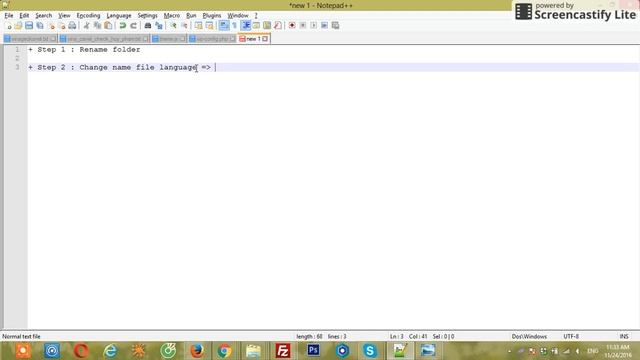
Task: Click line 1 text 'Step 1 : Rename folder'
Action: [89, 49]
